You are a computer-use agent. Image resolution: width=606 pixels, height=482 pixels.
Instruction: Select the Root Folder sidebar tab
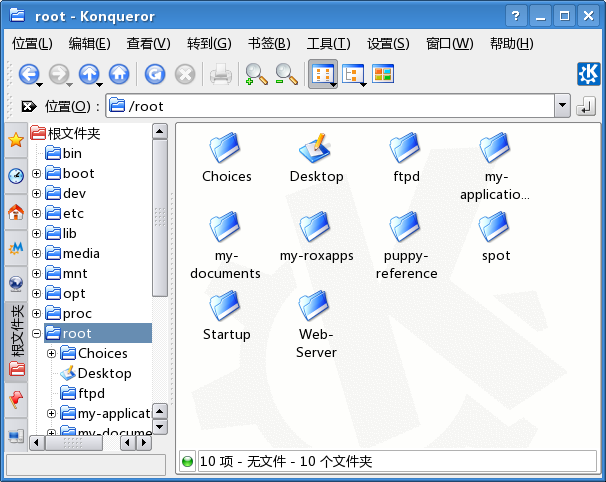pyautogui.click(x=16, y=342)
